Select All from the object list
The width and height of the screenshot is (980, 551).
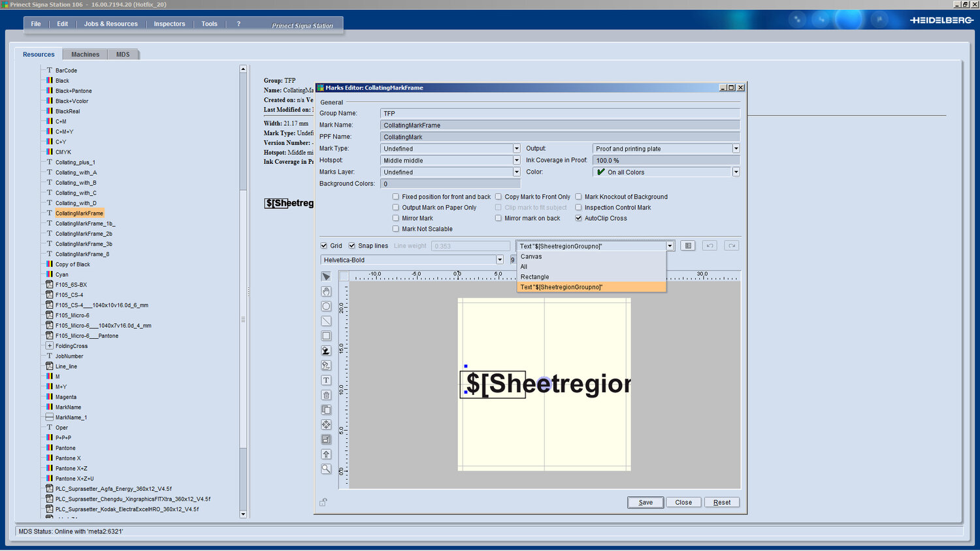(x=591, y=267)
